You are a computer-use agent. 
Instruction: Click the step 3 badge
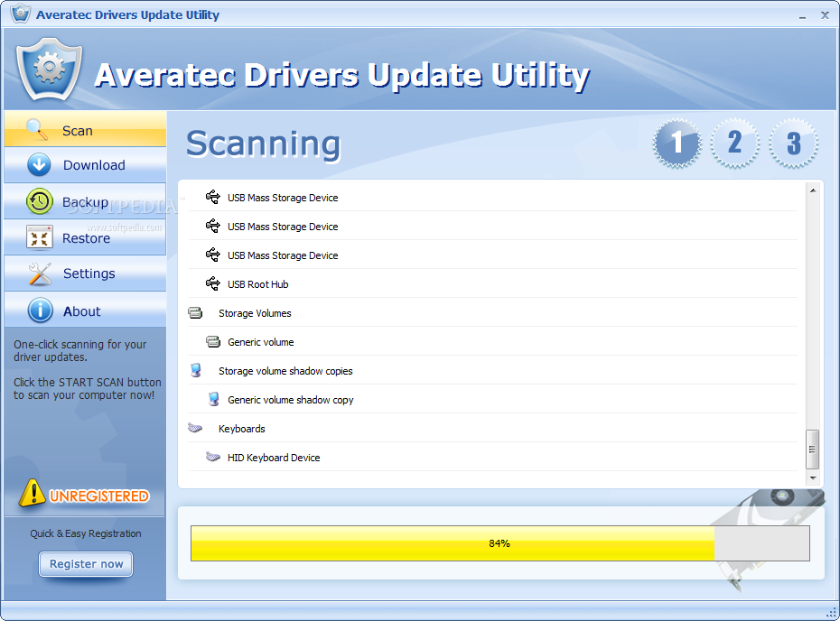pyautogui.click(x=793, y=143)
